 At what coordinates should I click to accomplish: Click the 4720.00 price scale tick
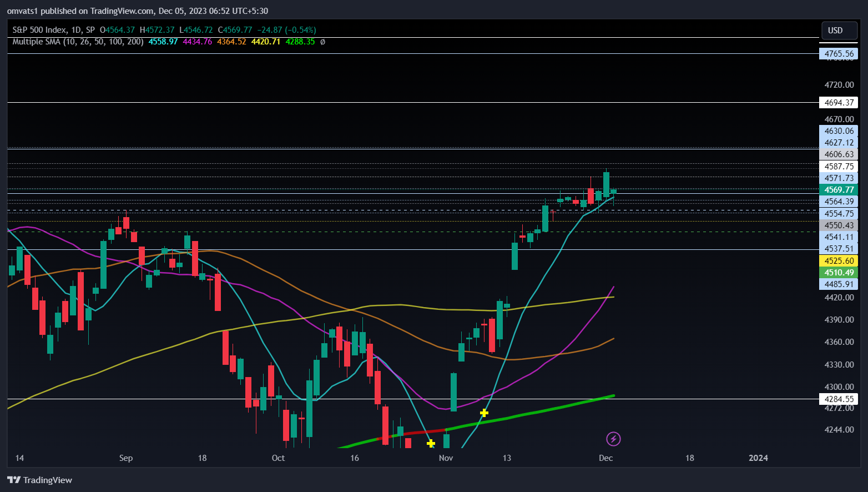(x=839, y=85)
